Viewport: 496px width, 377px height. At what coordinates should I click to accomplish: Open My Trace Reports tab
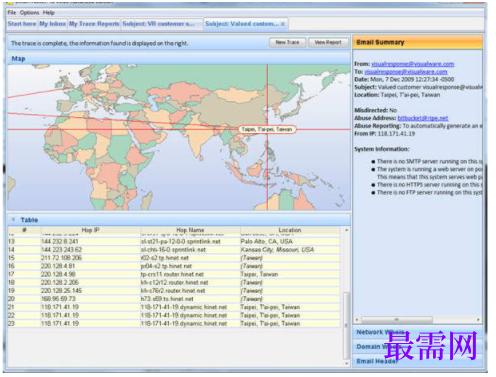pos(94,24)
